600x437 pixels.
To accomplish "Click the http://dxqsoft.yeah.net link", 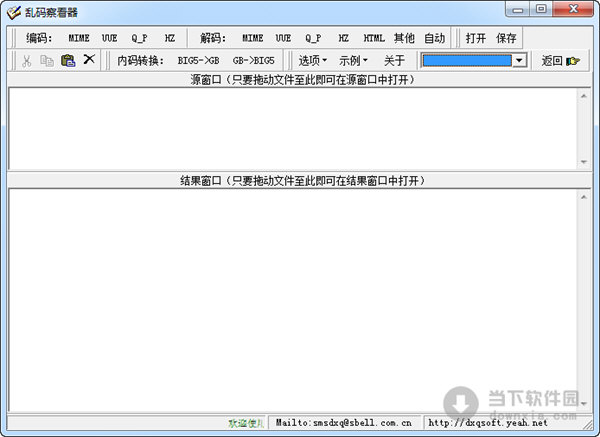I will pyautogui.click(x=488, y=423).
